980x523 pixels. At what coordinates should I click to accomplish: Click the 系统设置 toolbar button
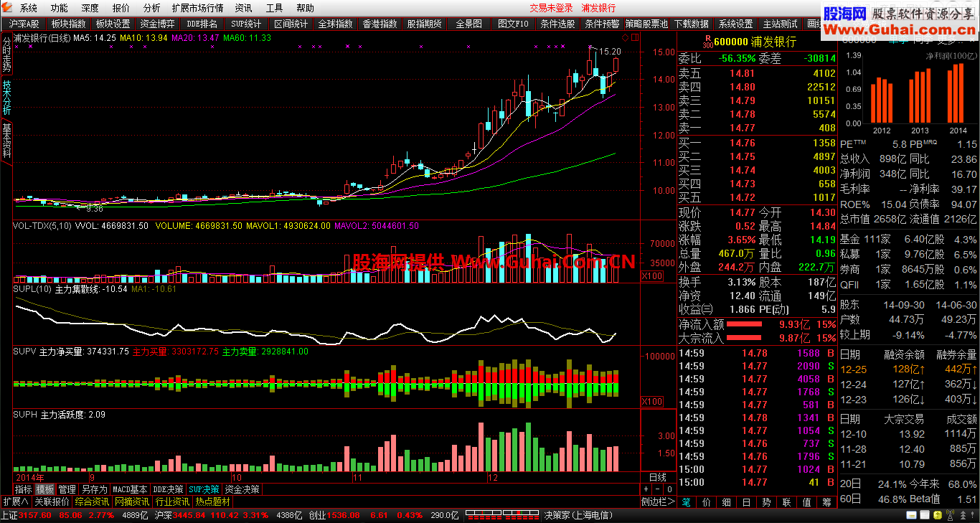click(735, 24)
